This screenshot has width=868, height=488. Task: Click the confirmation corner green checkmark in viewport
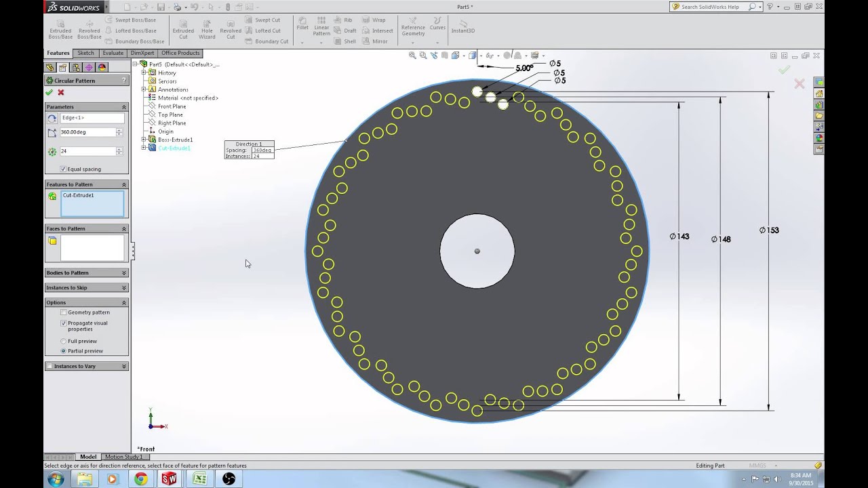coord(784,70)
